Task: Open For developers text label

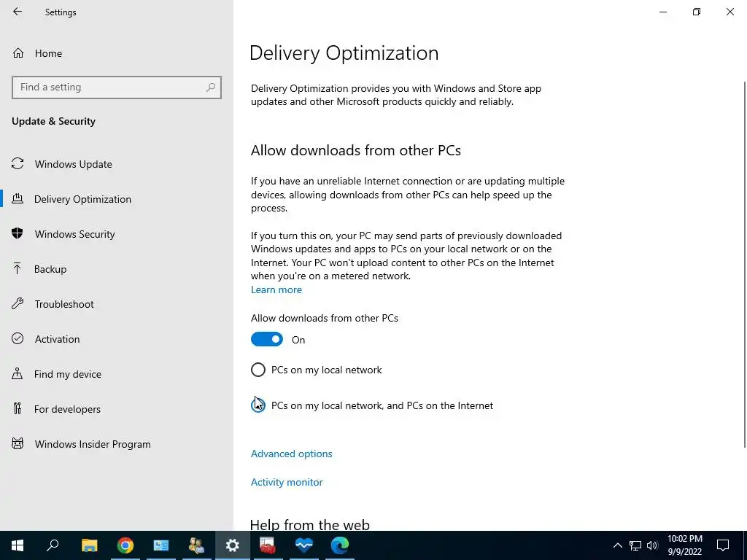Action: [x=67, y=409]
